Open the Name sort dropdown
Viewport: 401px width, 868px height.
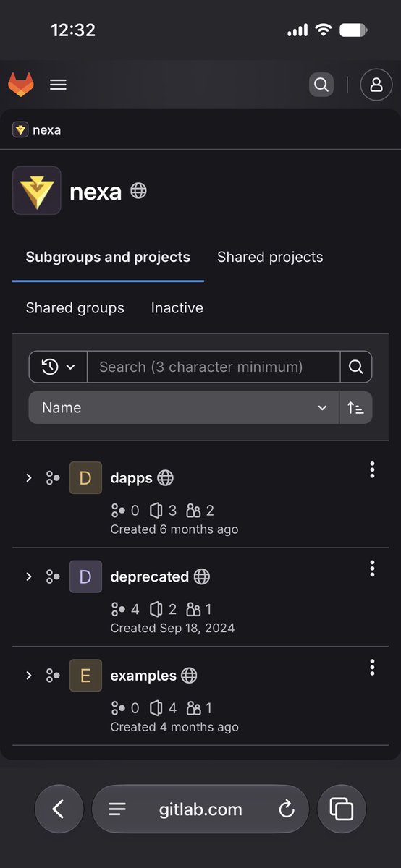184,407
